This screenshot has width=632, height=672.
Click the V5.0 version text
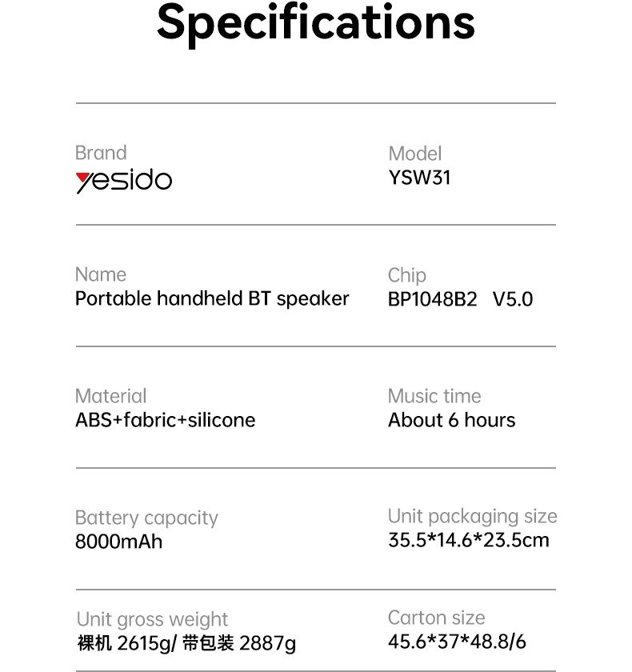click(x=513, y=299)
